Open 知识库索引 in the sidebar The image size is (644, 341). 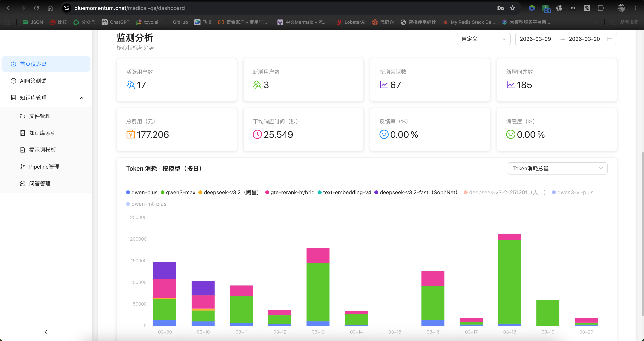click(x=46, y=133)
